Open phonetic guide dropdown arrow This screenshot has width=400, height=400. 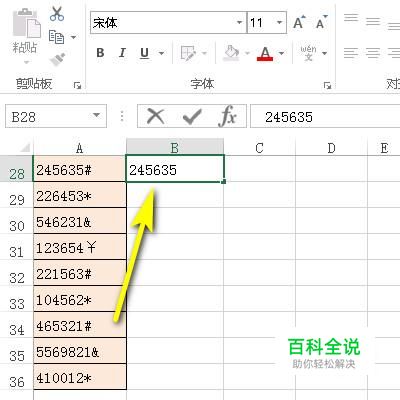(x=324, y=53)
